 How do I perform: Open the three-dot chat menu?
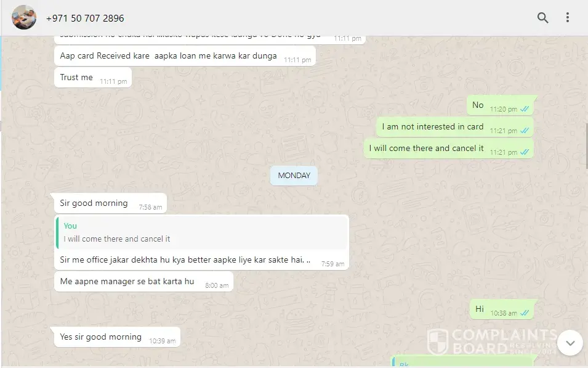click(568, 18)
